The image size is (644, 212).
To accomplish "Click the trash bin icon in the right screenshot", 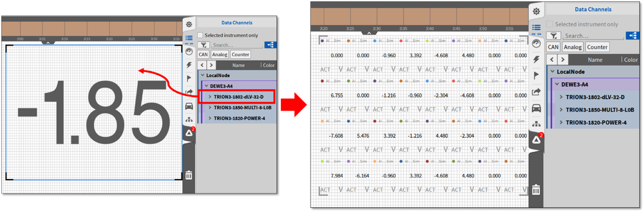I will 536,190.
